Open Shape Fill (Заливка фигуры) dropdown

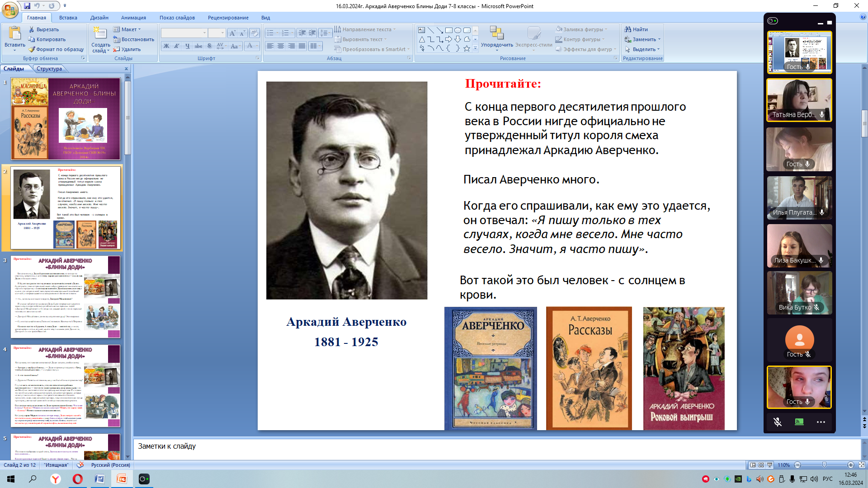click(x=581, y=29)
